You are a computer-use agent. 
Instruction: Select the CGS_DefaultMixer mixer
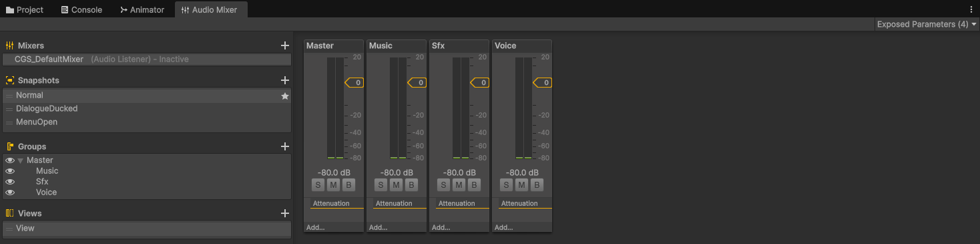[x=147, y=59]
